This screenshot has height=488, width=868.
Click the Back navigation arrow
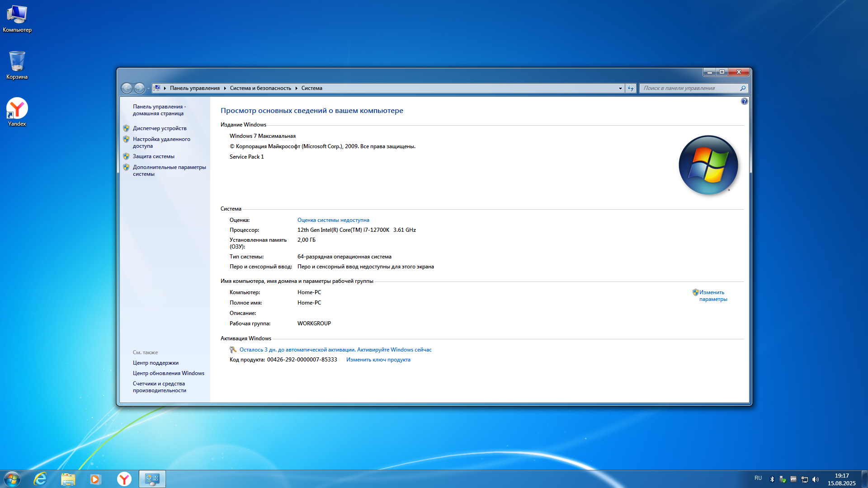(127, 88)
